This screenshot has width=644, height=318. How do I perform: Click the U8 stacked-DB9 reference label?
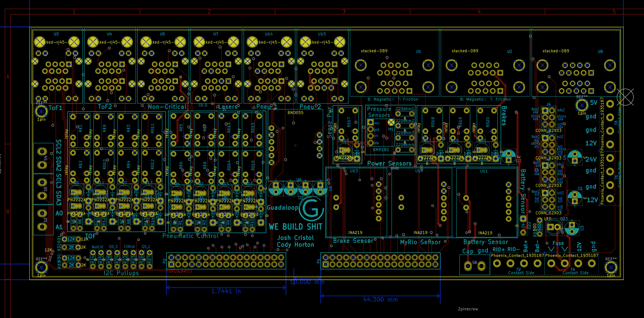click(600, 51)
